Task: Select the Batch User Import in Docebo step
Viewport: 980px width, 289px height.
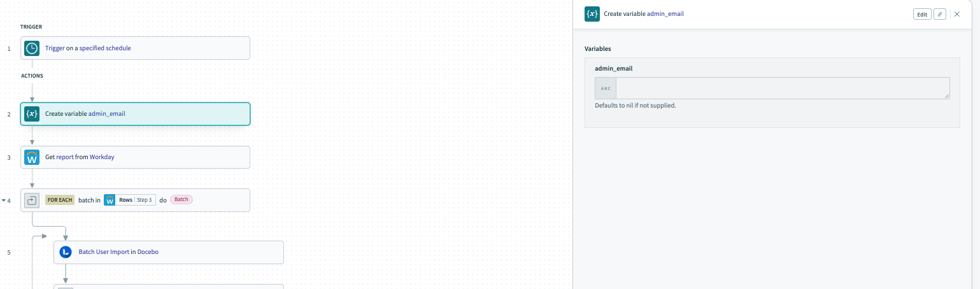Action: pos(169,252)
